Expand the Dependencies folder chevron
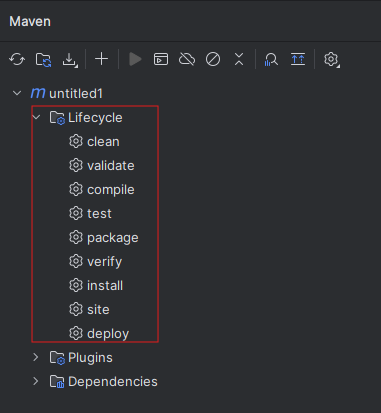The height and width of the screenshot is (413, 381). coord(36,381)
